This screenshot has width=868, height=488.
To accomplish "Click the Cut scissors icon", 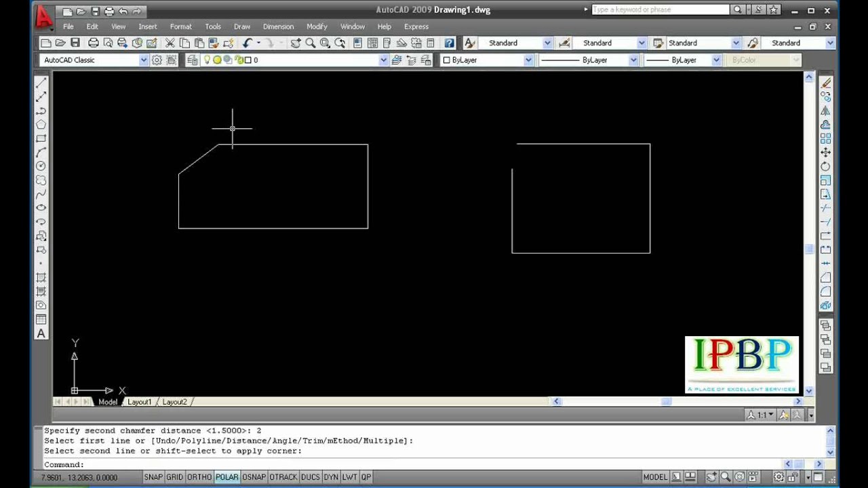I will click(x=170, y=43).
